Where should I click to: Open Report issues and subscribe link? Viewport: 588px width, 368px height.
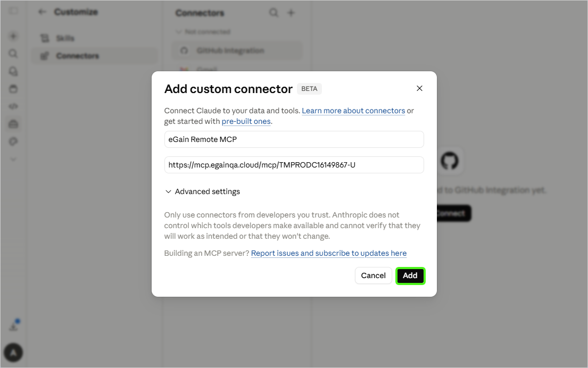click(328, 253)
